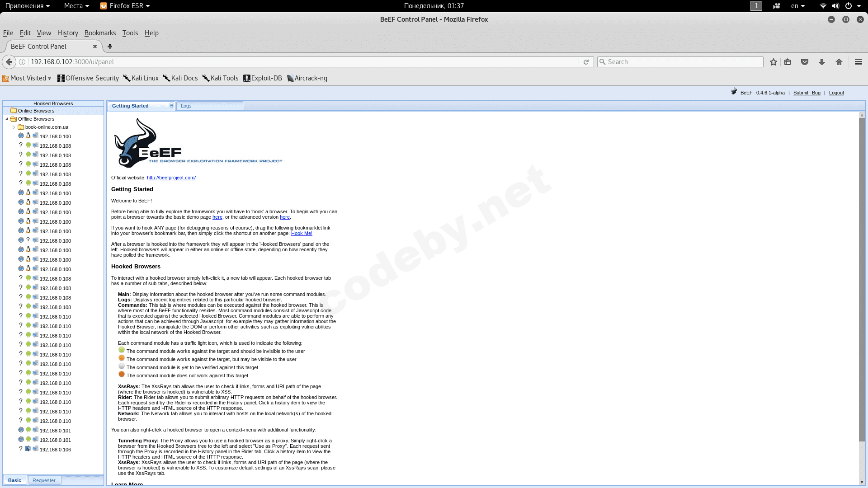Click the Online Browsers folder icon
The width and height of the screenshot is (868, 488).
[x=14, y=111]
